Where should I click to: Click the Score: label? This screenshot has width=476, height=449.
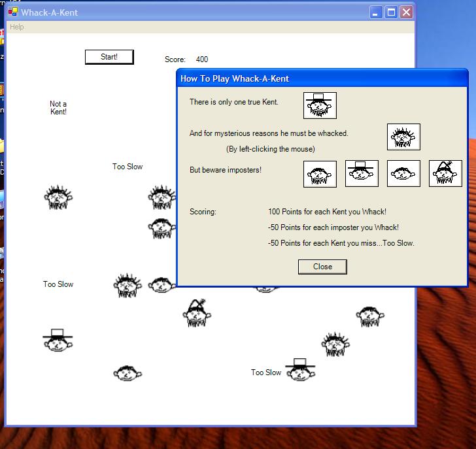coord(175,59)
